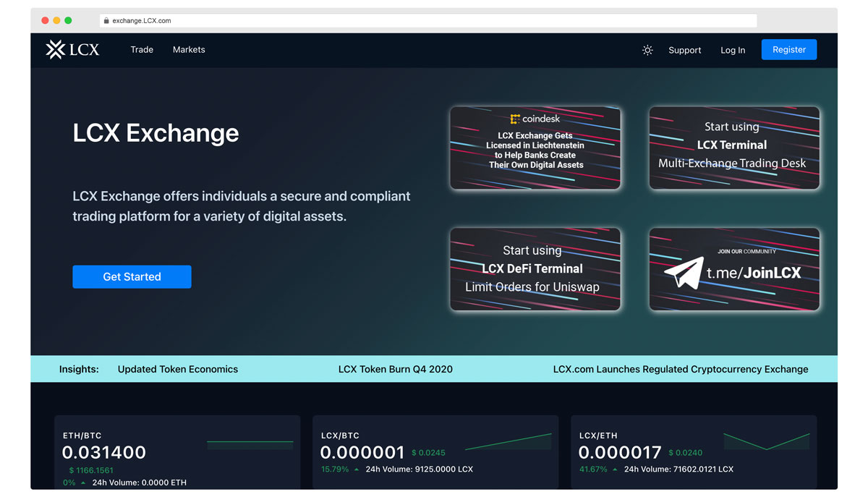Open the Support page
This screenshot has height=497, width=868.
pos(684,50)
